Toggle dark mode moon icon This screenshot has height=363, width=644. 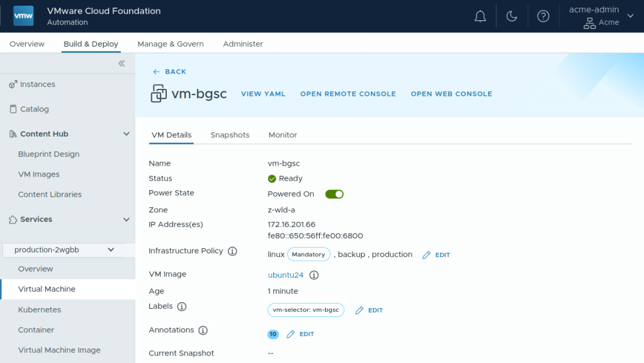[x=512, y=16]
